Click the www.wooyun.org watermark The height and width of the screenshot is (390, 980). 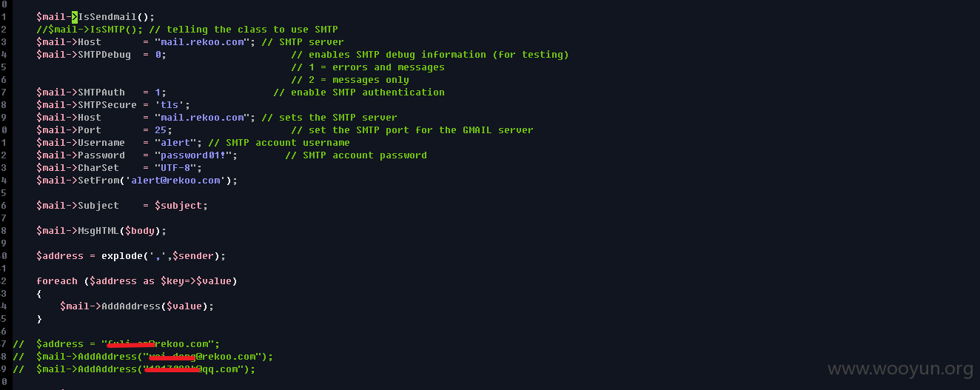pos(900,368)
